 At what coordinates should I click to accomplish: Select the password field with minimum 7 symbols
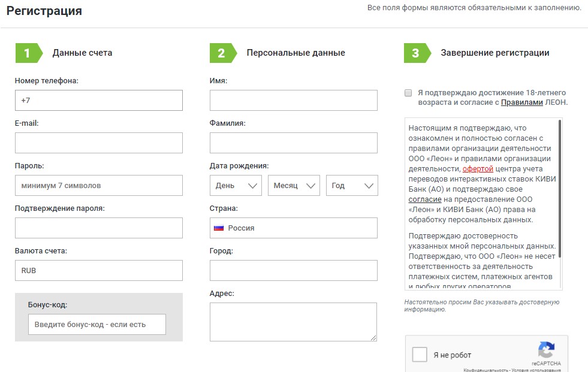coord(99,186)
